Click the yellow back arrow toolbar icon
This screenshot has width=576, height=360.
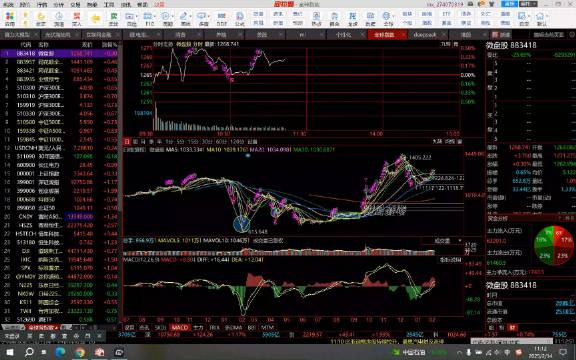click(x=96, y=19)
